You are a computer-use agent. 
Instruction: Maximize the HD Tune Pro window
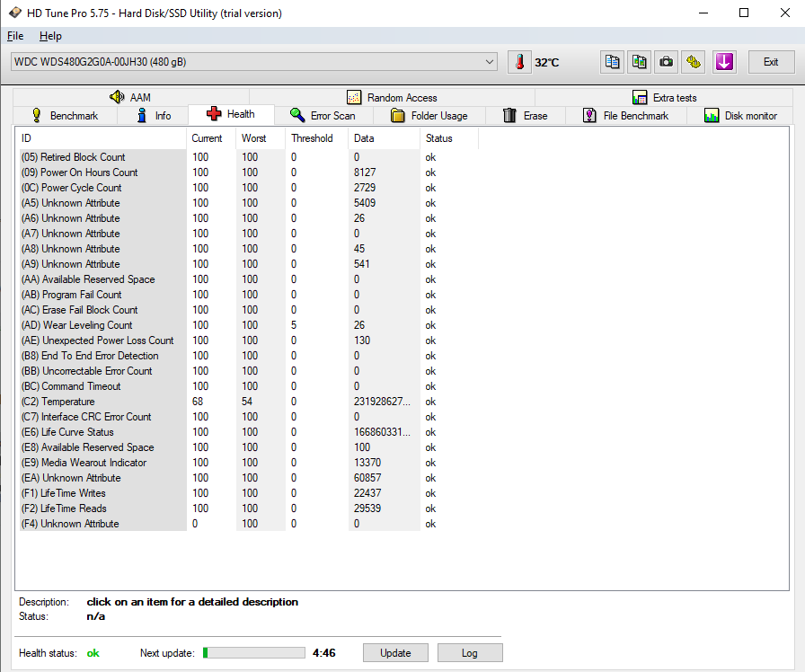coord(743,13)
